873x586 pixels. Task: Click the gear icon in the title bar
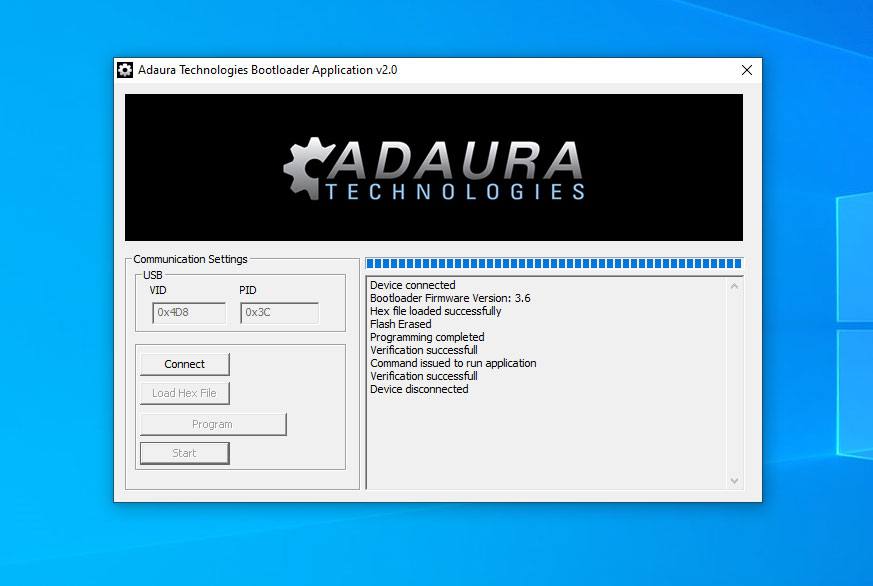click(x=125, y=70)
